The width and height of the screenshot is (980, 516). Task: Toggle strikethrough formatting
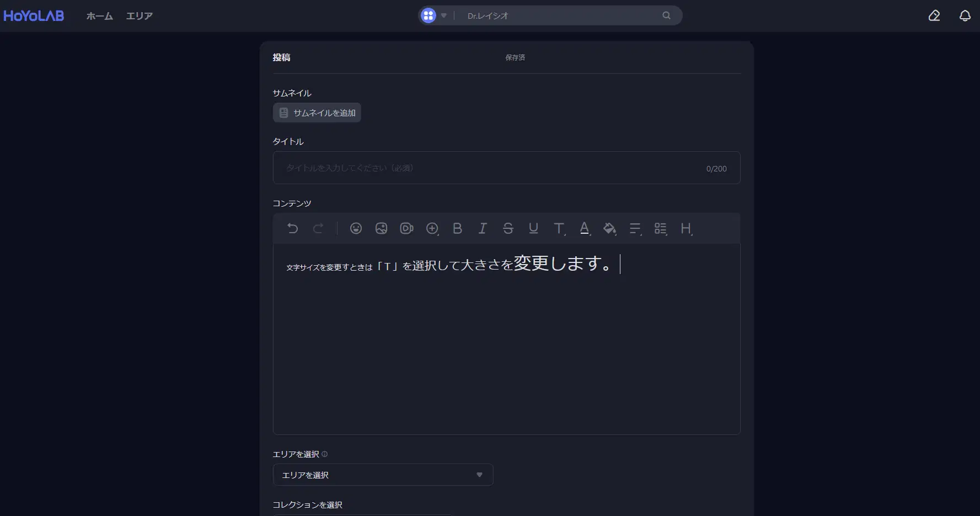[508, 228]
